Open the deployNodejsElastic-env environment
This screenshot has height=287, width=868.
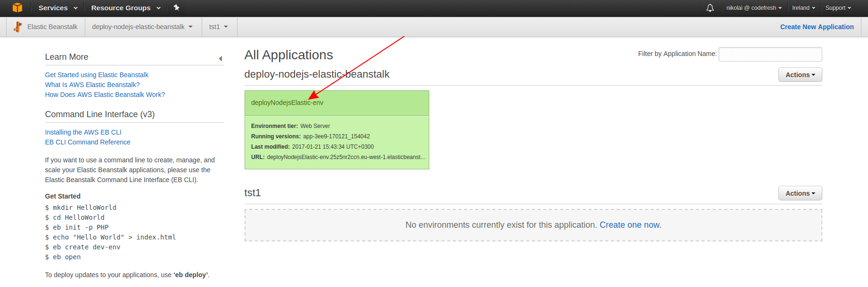point(287,103)
